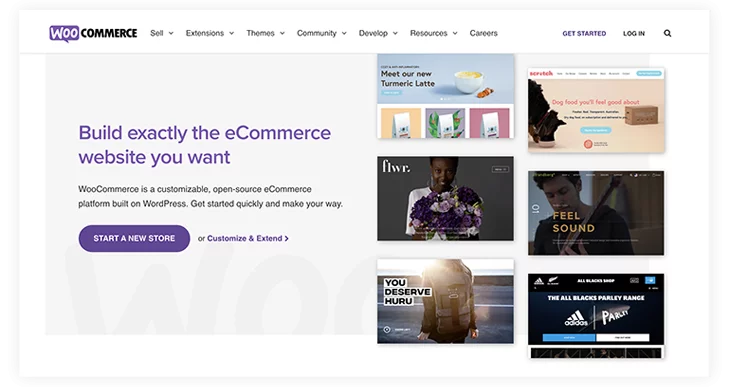Screen dimensions: 730x387
Task: Follow the Customize & Extend link
Action: [x=248, y=238]
